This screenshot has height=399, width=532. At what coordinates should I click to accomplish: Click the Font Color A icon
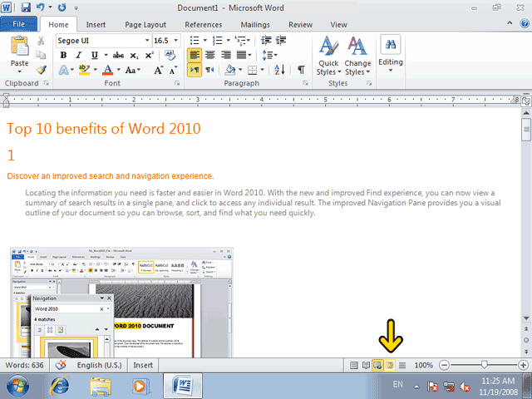tap(107, 70)
